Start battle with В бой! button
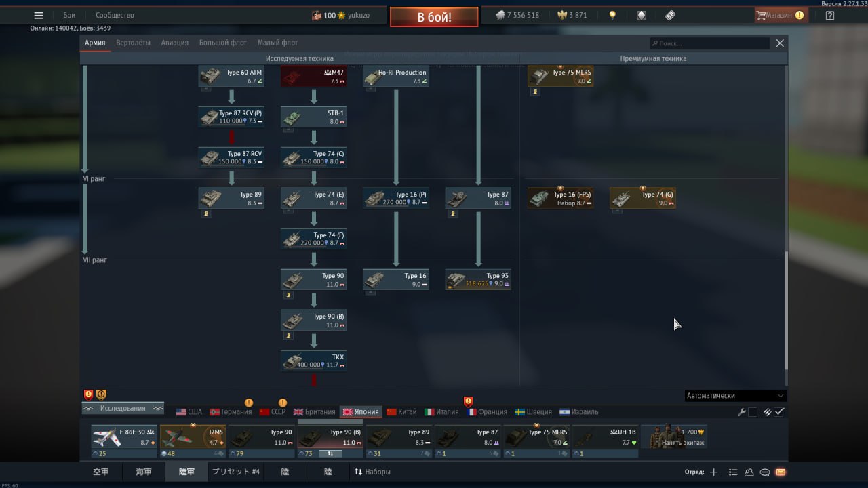This screenshot has height=488, width=868. 434,17
